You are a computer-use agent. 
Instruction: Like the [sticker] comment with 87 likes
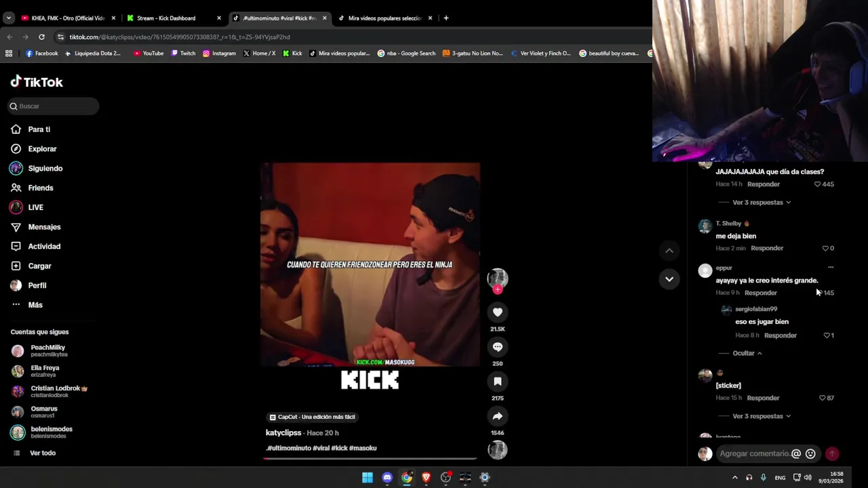click(823, 398)
